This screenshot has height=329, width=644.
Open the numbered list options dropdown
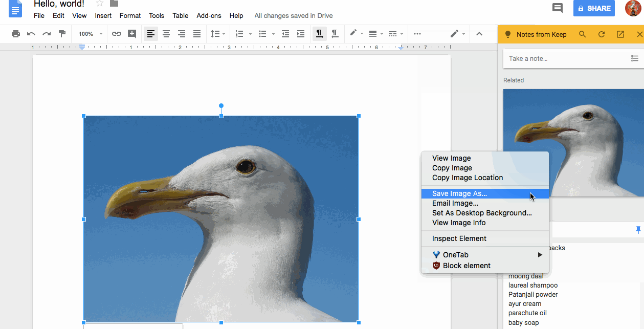tap(250, 34)
